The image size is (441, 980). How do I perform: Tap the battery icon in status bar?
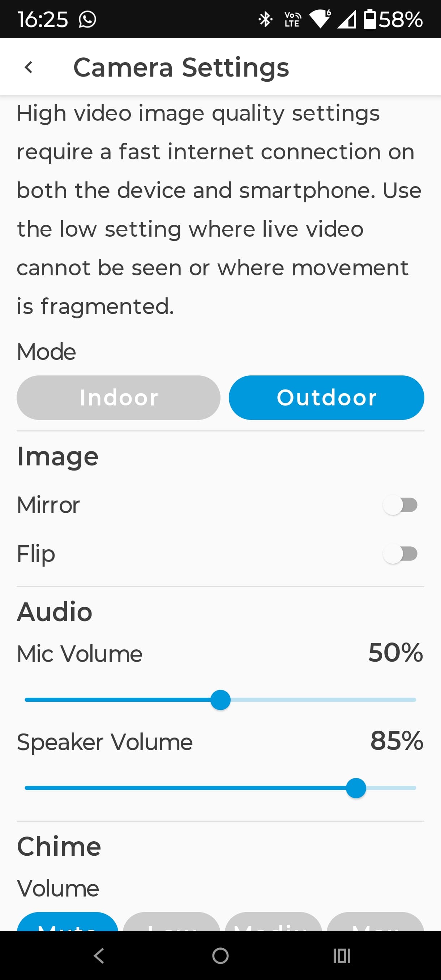(x=369, y=20)
